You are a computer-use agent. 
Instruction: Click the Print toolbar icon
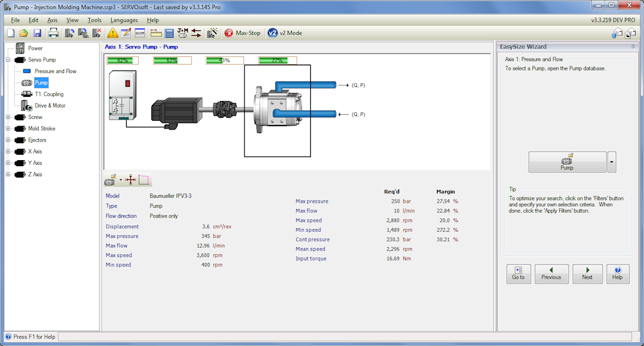click(53, 33)
